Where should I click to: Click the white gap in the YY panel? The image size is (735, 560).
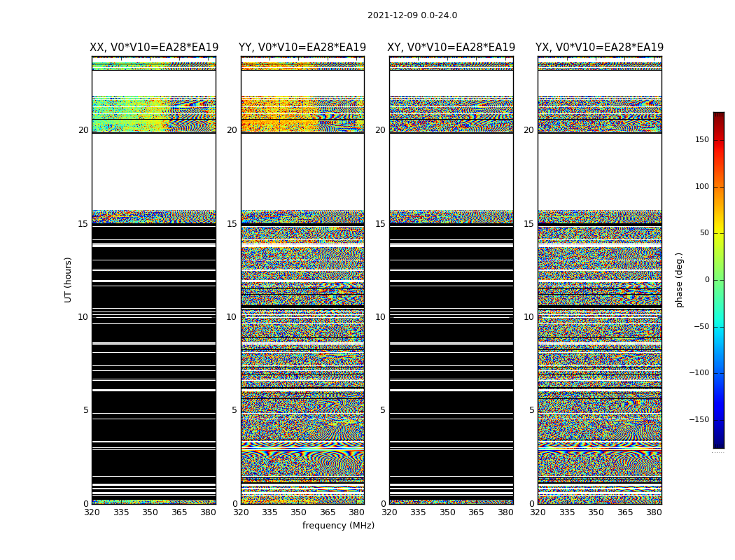(x=302, y=171)
